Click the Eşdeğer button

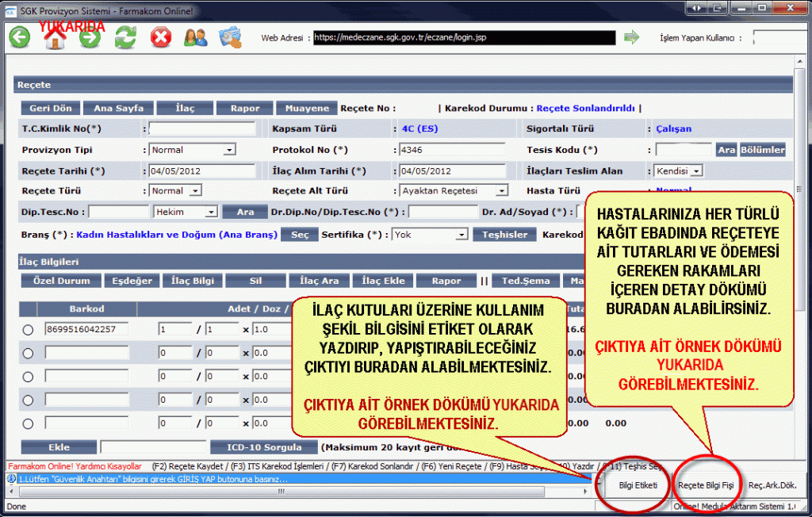tap(132, 281)
